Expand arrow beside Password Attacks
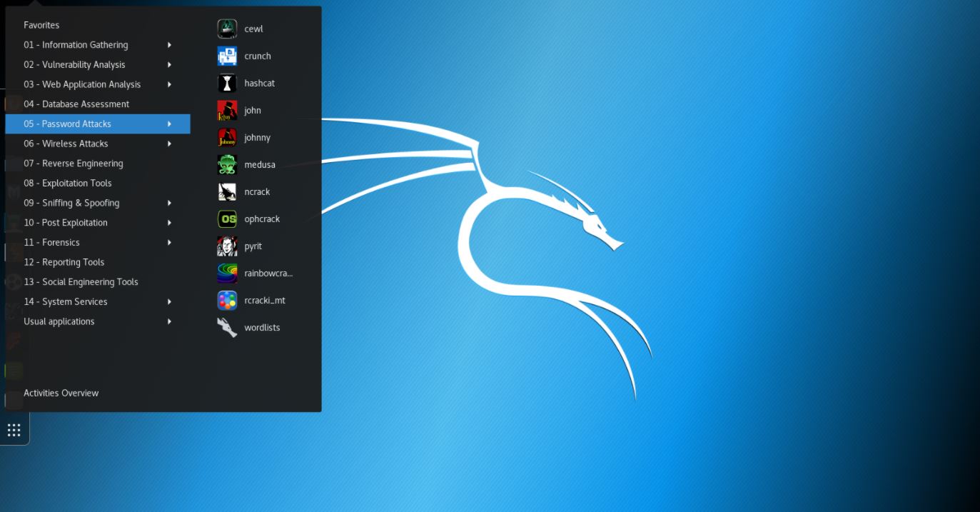 170,124
